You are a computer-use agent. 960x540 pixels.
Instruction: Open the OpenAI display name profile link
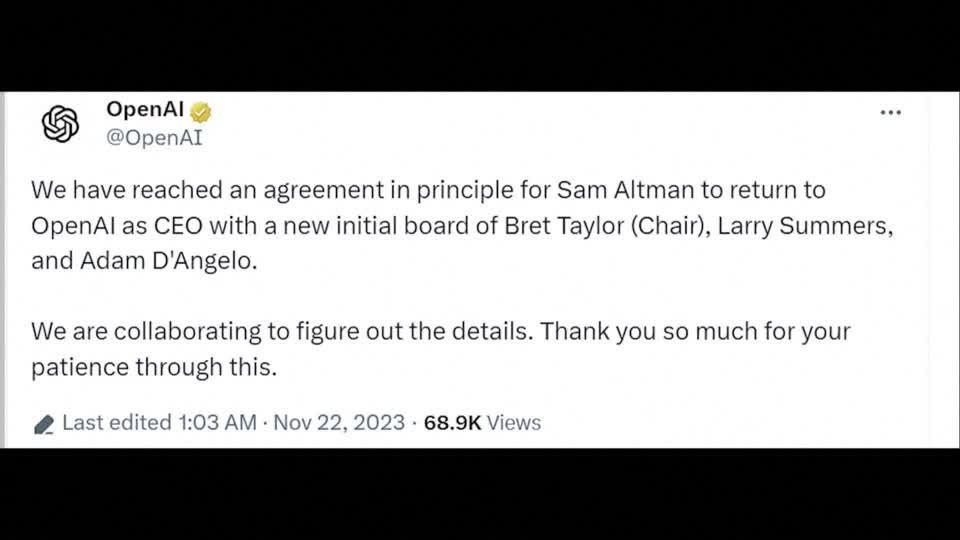(145, 110)
